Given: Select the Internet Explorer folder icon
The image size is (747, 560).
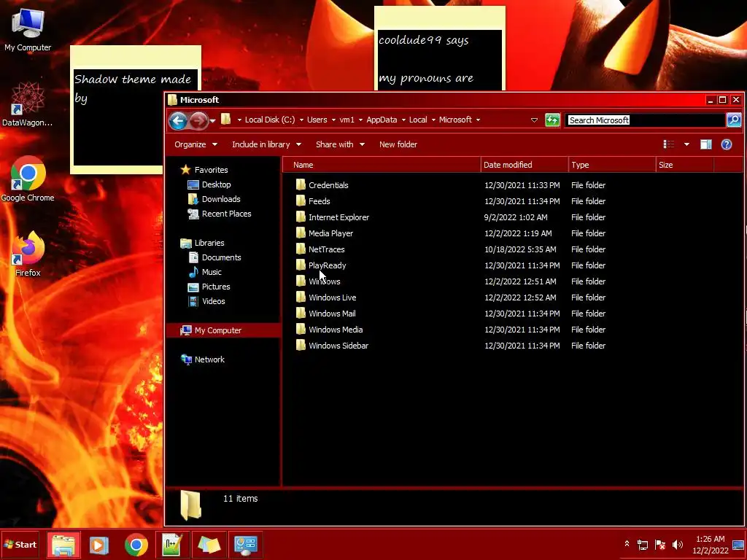Looking at the screenshot, I should (x=301, y=217).
